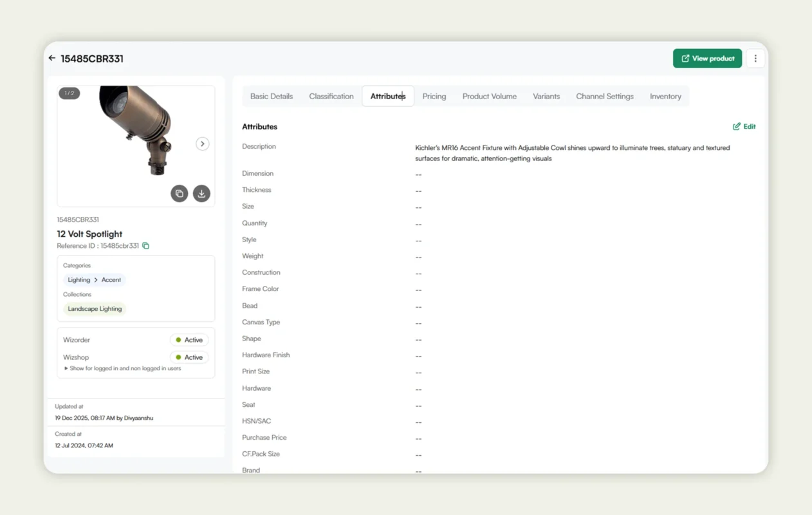Switch to the Pricing tab
The width and height of the screenshot is (812, 515).
434,96
